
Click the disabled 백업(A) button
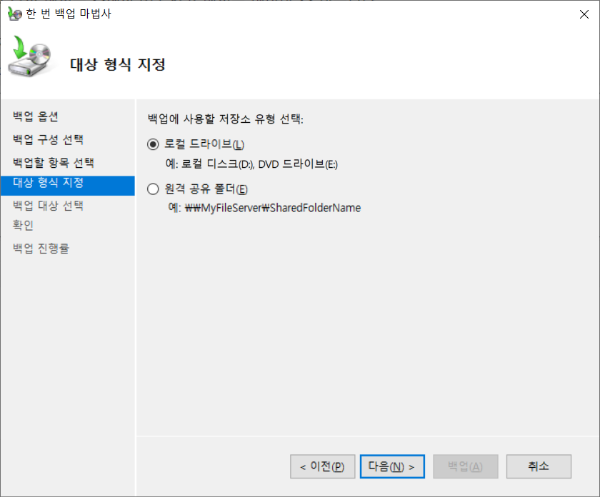point(465,466)
